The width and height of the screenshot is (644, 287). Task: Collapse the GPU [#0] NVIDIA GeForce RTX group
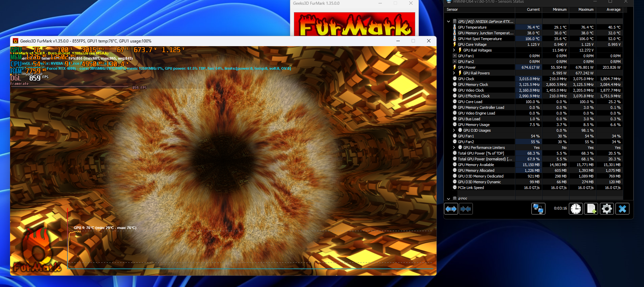[448, 22]
